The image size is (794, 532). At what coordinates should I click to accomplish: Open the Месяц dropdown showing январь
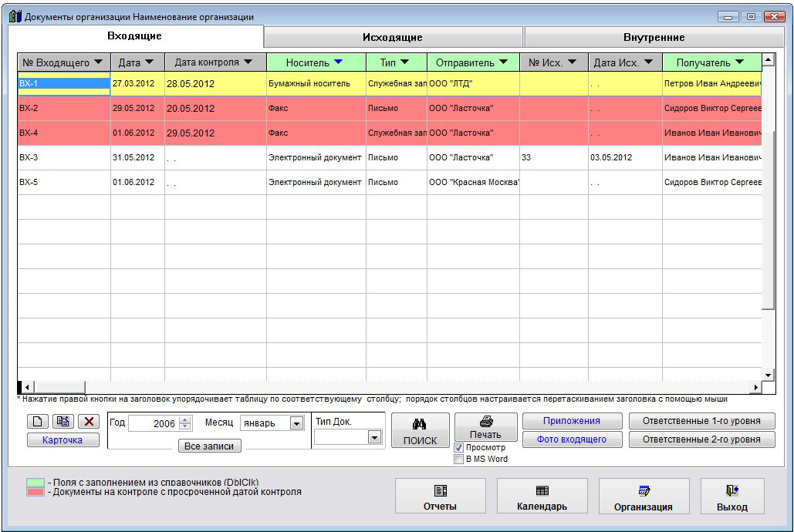click(x=296, y=423)
